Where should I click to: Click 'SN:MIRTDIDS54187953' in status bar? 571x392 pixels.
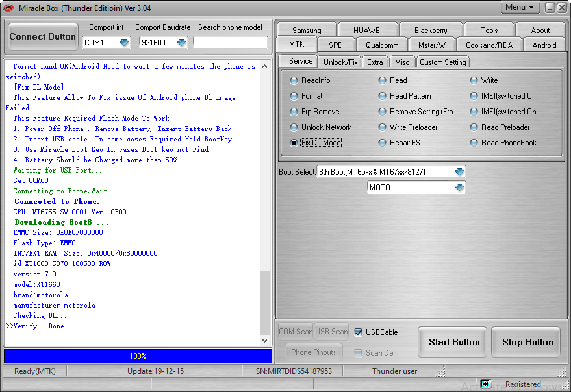coord(294,371)
